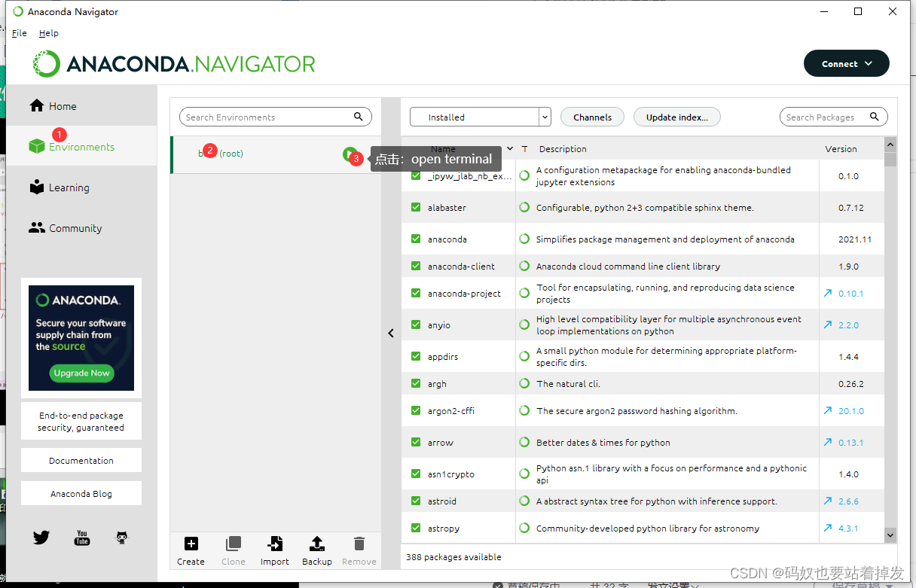The image size is (916, 588).
Task: Open Anaconda's YouTube channel
Action: (x=82, y=538)
